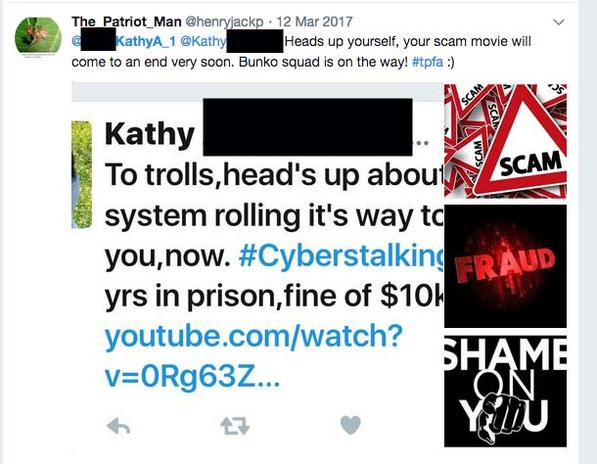Open the #Cyberstalking hashtag
The image size is (597, 464).
pyautogui.click(x=342, y=256)
